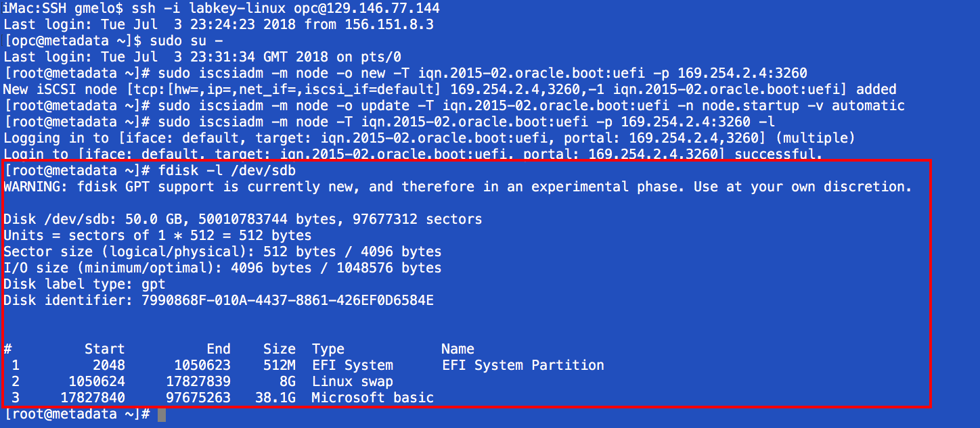Click the Size column header
Image resolution: width=980 pixels, height=428 pixels.
pyautogui.click(x=279, y=349)
